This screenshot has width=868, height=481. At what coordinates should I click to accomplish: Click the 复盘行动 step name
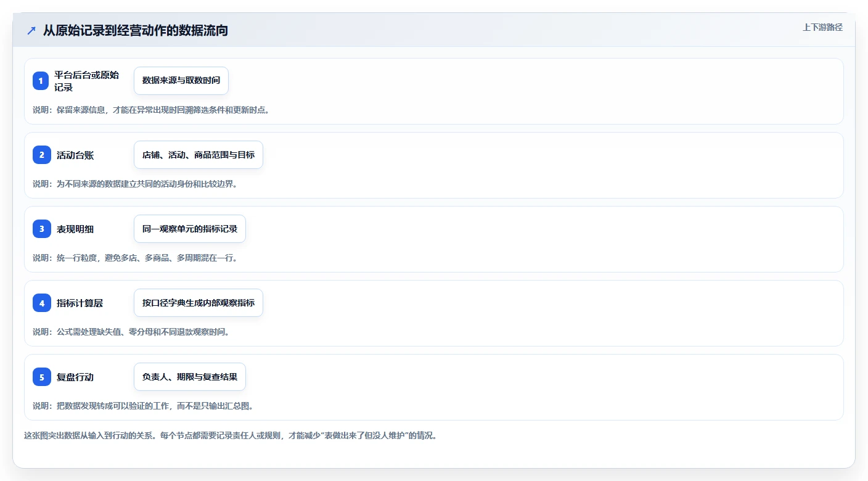(75, 377)
